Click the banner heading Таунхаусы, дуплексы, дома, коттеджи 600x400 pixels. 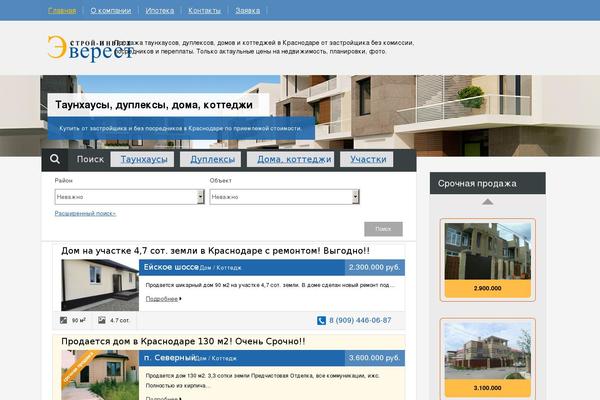(x=154, y=105)
